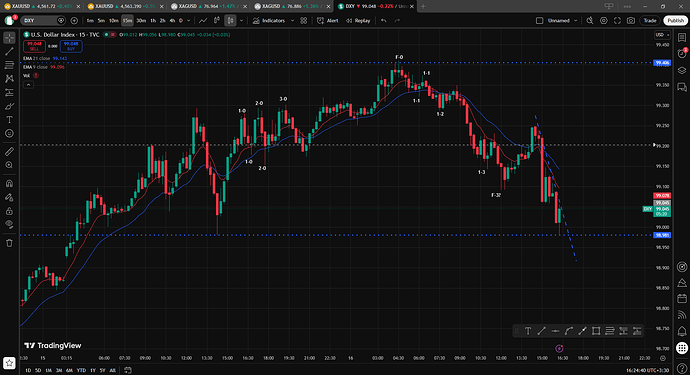This screenshot has width=690, height=375.
Task: Select the active bar-style chart type button
Action: (230, 21)
